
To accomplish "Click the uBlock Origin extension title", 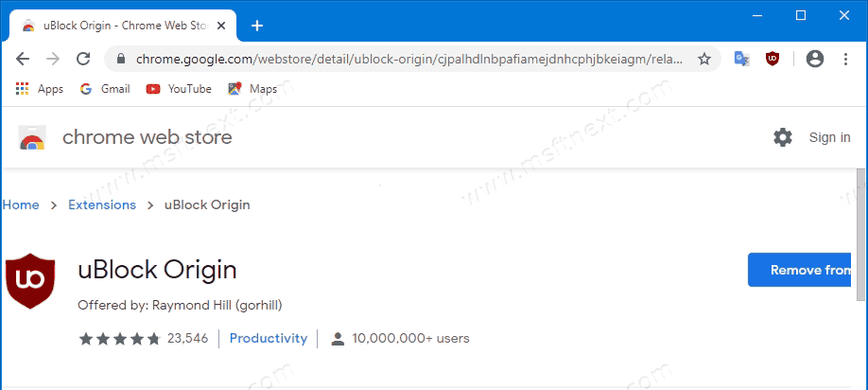I will 157,270.
